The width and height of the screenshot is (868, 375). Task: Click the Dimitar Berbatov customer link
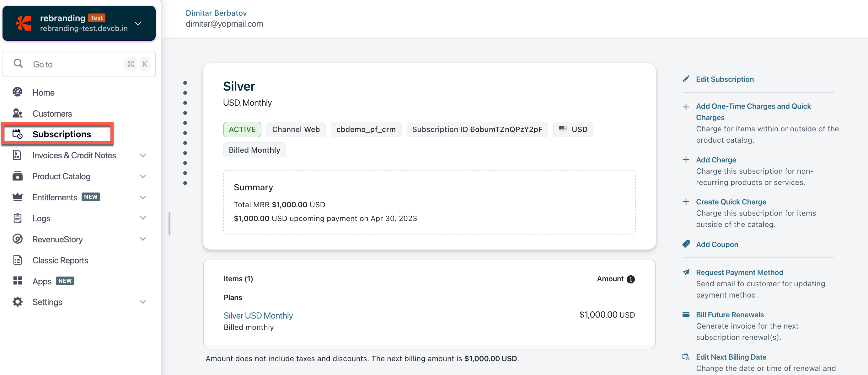coord(216,13)
